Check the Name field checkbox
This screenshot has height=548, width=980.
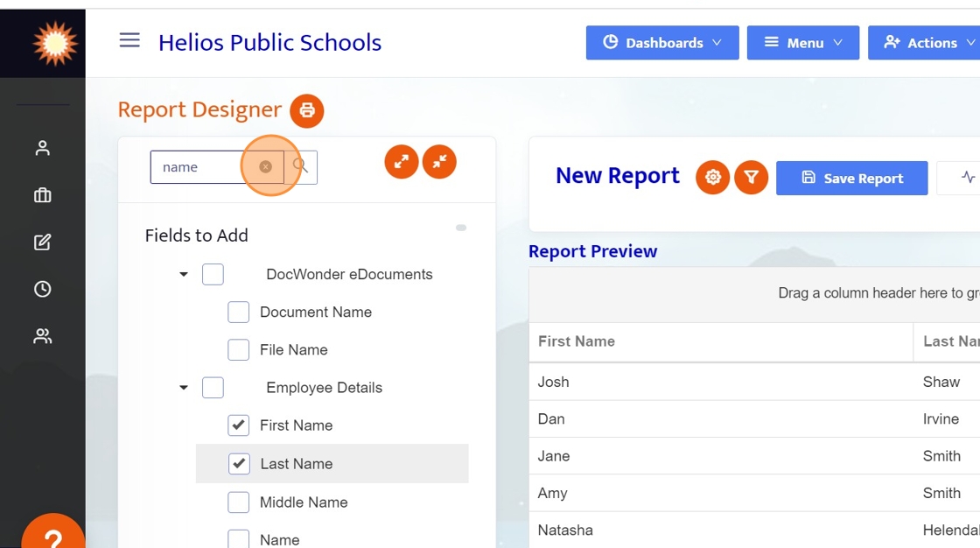tap(238, 540)
